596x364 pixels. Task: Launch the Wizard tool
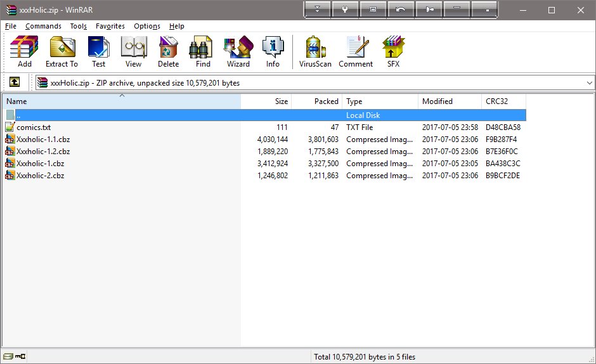pyautogui.click(x=238, y=52)
